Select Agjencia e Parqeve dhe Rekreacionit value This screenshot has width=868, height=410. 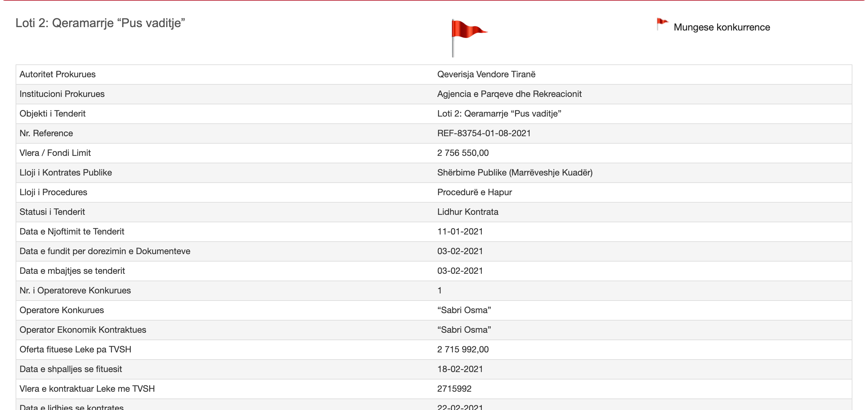coord(509,94)
